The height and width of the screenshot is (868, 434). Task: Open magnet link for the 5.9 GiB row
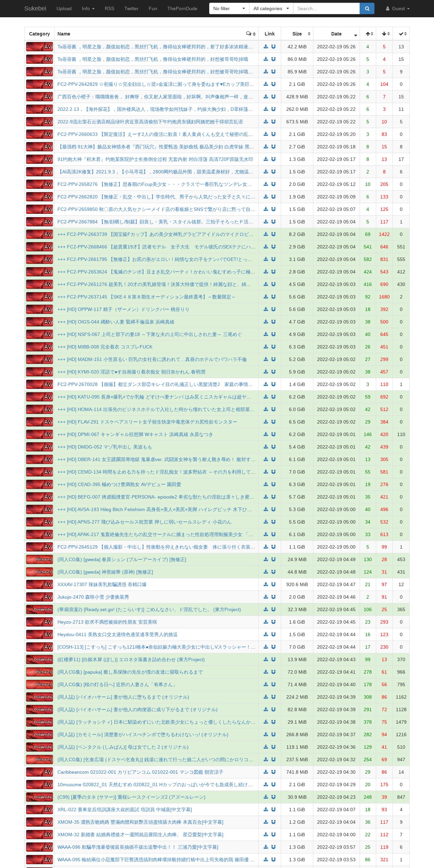point(273,372)
